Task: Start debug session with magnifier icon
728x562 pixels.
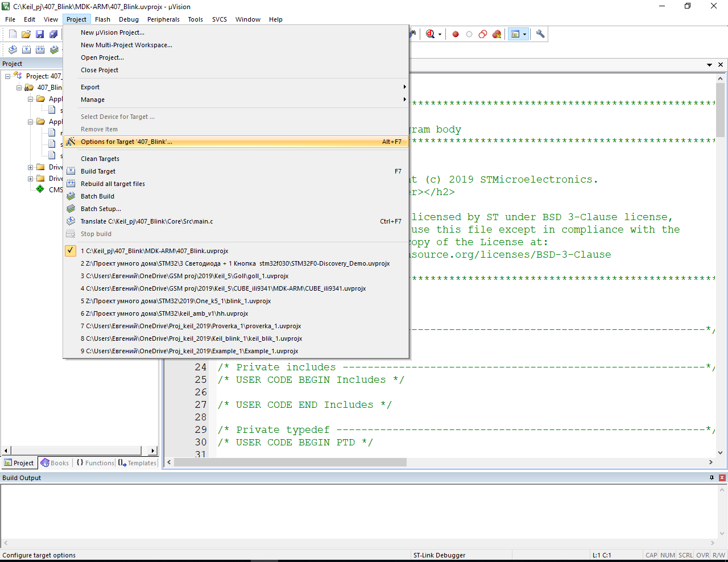Action: [x=431, y=34]
